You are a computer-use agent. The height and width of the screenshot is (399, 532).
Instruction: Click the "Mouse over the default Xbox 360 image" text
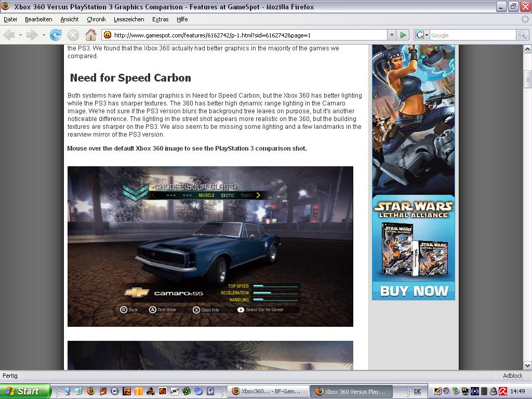point(187,148)
